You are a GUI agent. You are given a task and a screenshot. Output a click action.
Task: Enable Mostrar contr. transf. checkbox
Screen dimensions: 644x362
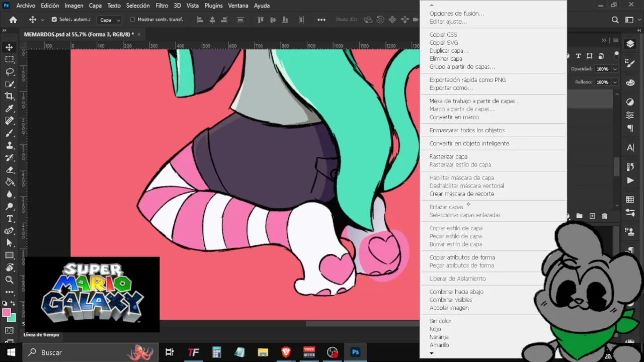[x=133, y=20]
